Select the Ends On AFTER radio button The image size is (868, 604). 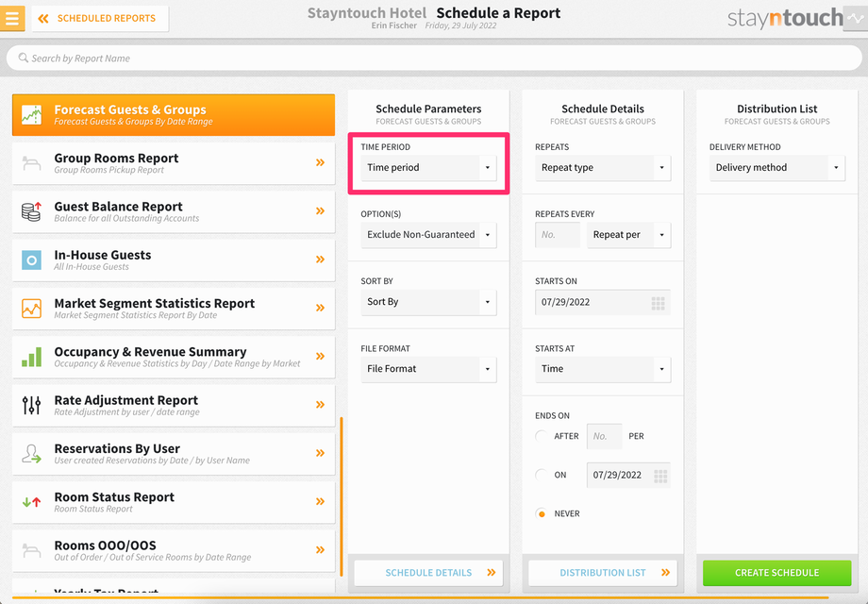pos(542,436)
